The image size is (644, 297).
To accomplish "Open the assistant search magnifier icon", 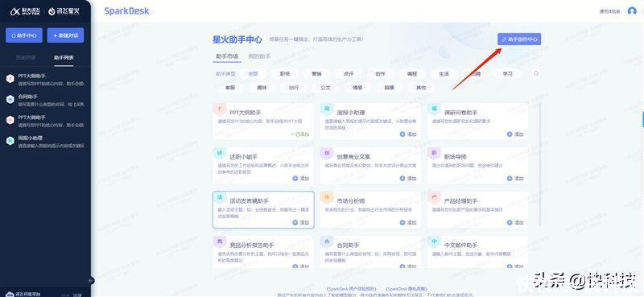I will 535,74.
